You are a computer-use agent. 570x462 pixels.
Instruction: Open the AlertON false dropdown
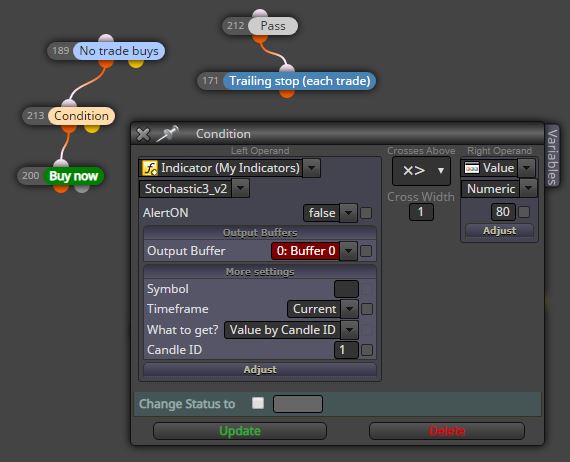348,213
